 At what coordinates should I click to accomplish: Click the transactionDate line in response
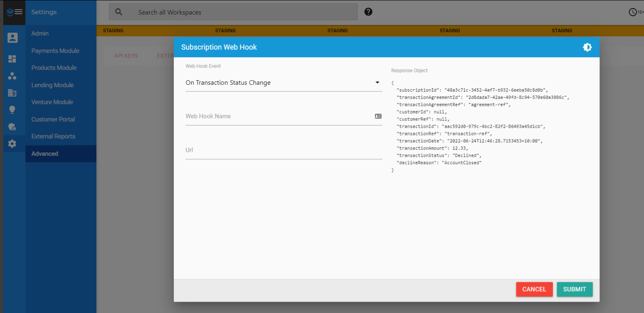[x=469, y=141]
